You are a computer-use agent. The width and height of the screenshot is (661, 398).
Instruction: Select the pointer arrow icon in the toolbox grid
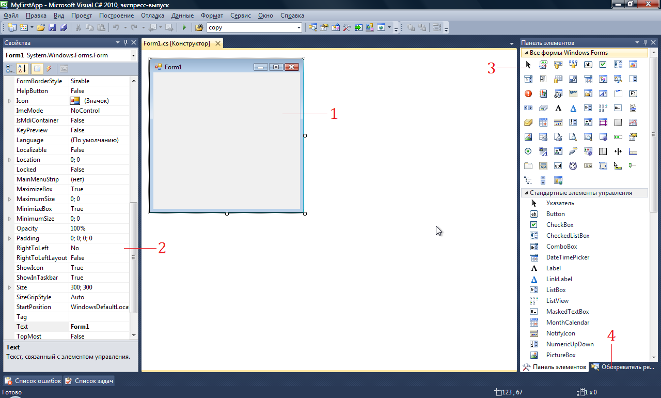(528, 65)
